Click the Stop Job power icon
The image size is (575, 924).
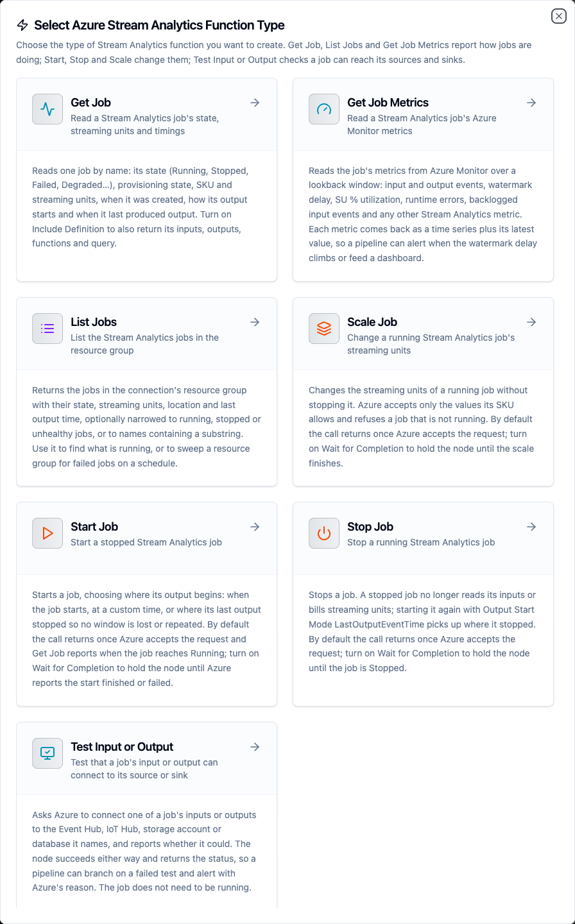pos(324,533)
